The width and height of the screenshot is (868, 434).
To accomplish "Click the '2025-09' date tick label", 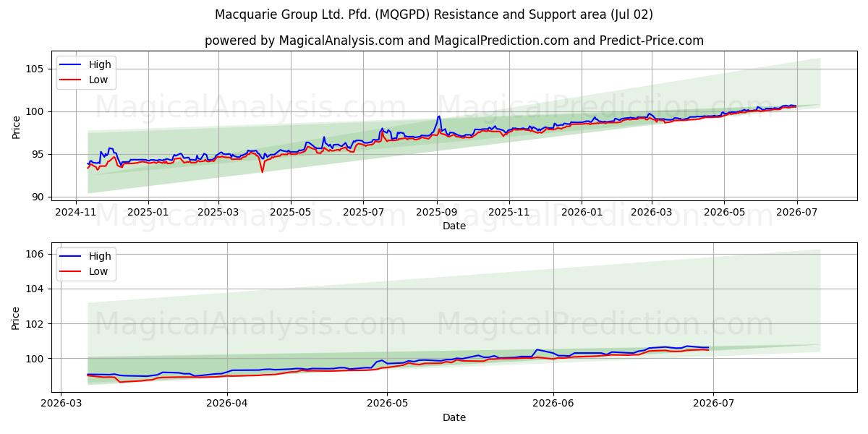I will click(x=436, y=211).
